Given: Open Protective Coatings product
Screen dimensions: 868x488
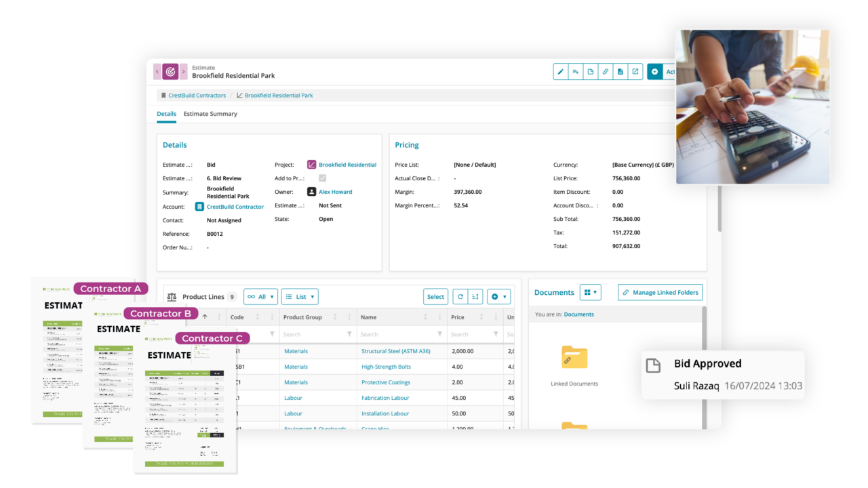Looking at the screenshot, I should click(386, 382).
